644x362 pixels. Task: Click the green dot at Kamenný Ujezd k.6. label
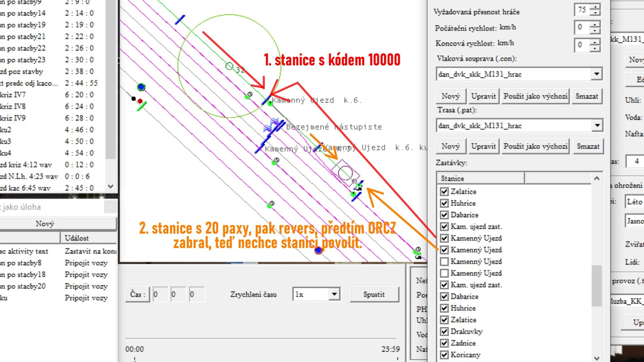click(x=270, y=104)
